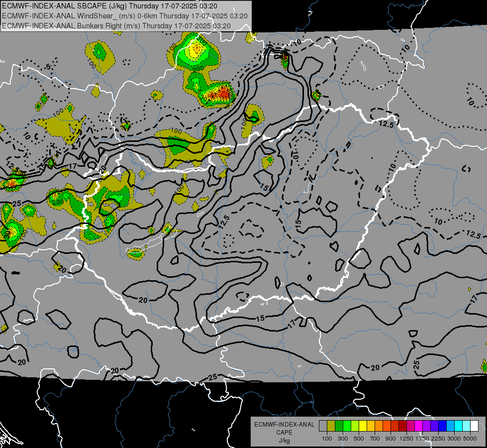487x448 pixels.
Task: Click the WindShear 0-6km title line
Action: (124, 16)
